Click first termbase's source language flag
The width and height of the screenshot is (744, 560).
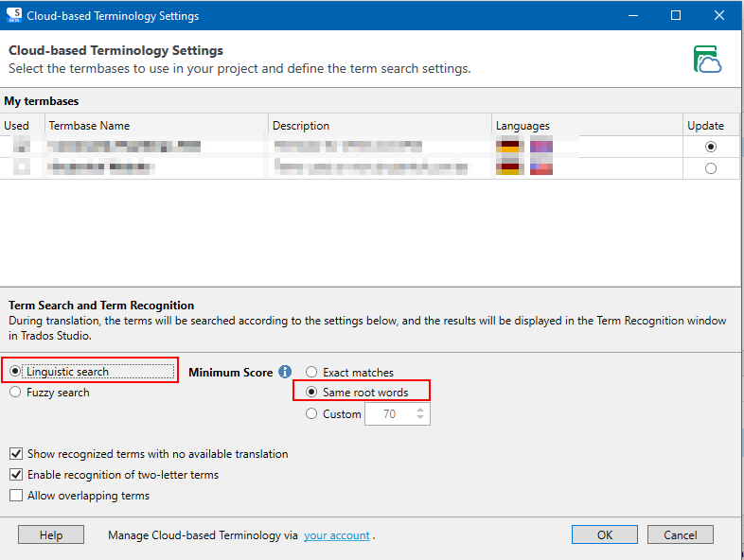(509, 147)
